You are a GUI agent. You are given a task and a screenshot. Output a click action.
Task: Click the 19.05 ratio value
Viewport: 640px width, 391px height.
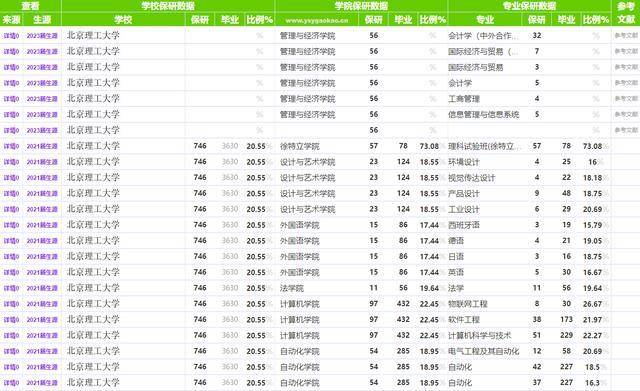pyautogui.click(x=592, y=241)
